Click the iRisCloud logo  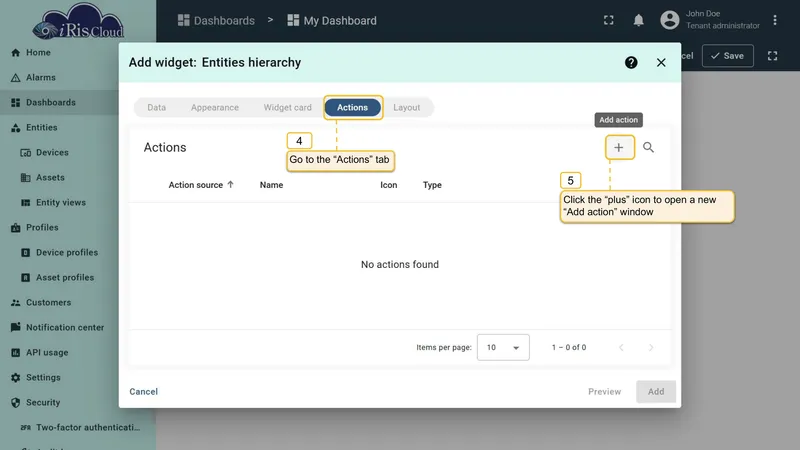point(78,21)
